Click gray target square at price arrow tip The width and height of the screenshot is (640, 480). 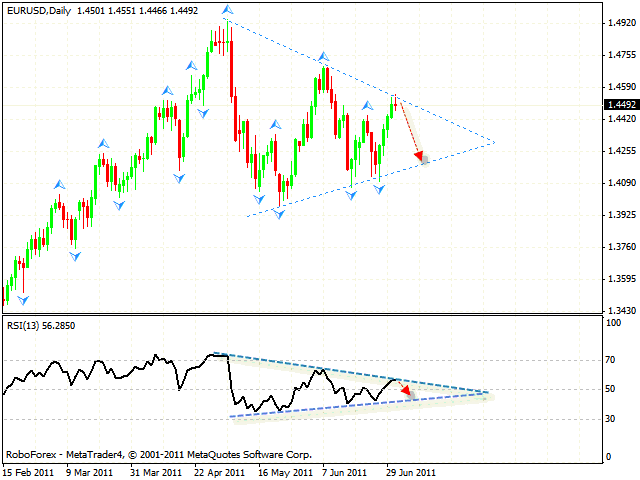pyautogui.click(x=424, y=159)
